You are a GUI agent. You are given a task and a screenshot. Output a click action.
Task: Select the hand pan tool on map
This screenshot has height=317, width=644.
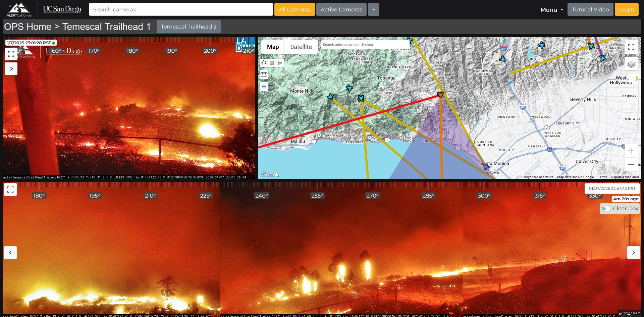click(x=264, y=63)
